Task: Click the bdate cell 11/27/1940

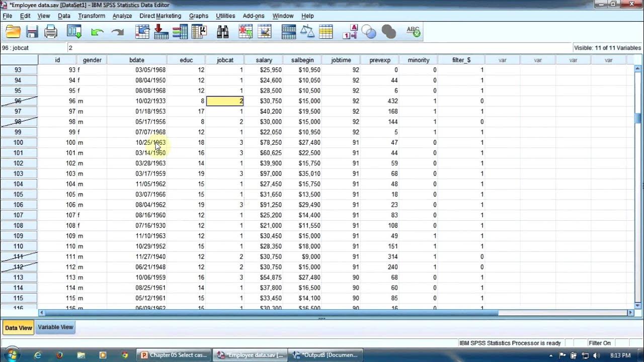Action: [137, 256]
